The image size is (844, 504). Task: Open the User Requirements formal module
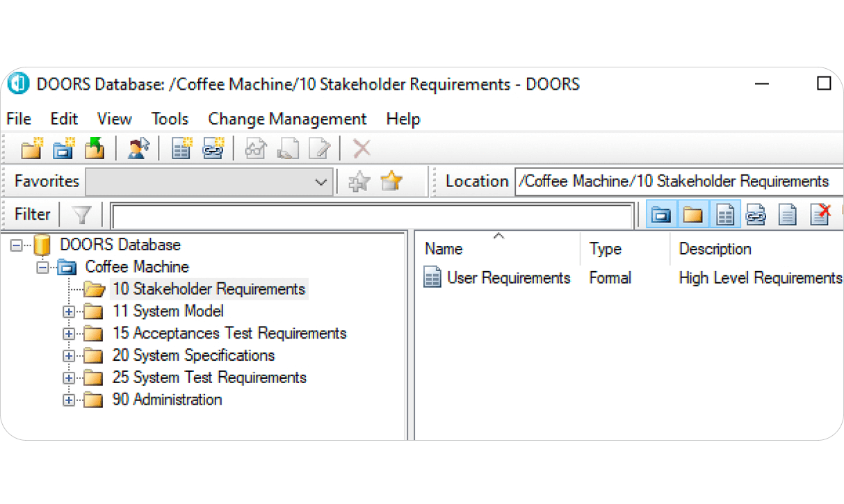(508, 277)
